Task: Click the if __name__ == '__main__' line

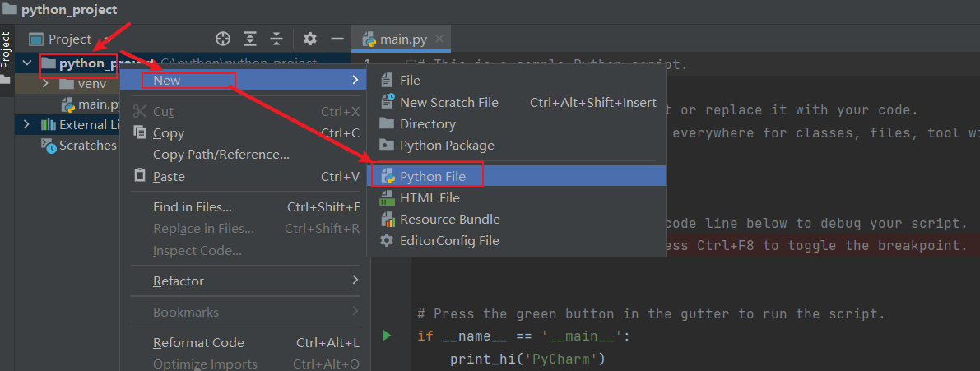Action: tap(524, 336)
